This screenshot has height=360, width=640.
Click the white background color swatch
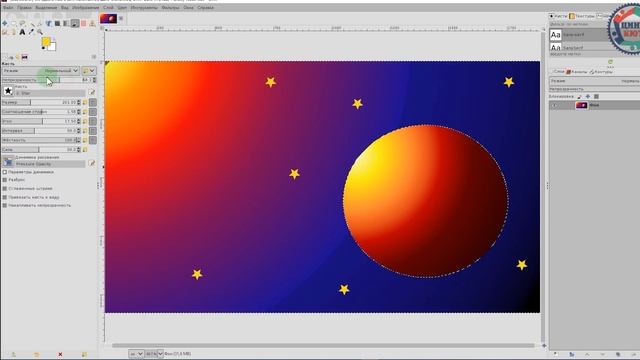[x=52, y=47]
